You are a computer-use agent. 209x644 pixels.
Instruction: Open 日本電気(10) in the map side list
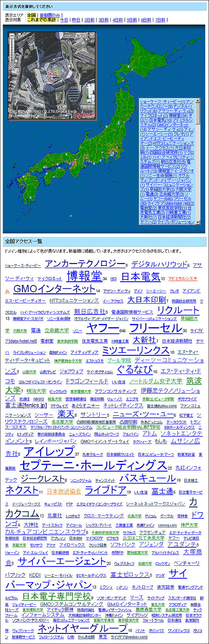pyautogui.click(x=161, y=120)
